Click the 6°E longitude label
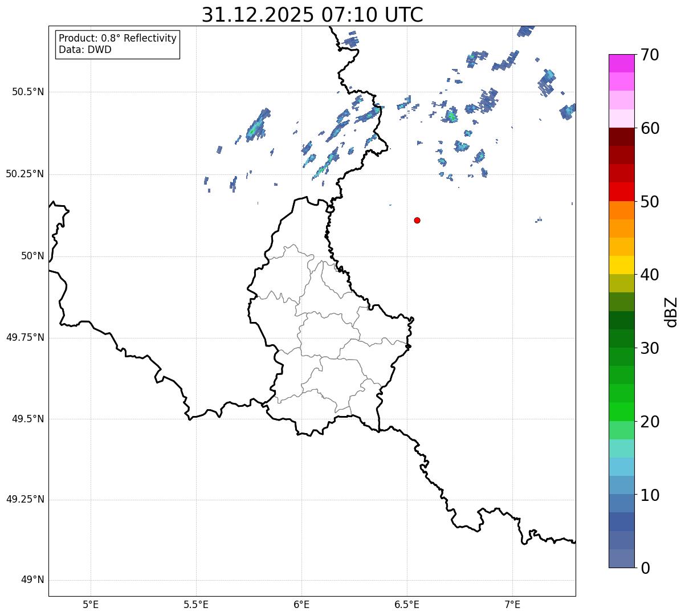The width and height of the screenshot is (685, 616). click(301, 604)
